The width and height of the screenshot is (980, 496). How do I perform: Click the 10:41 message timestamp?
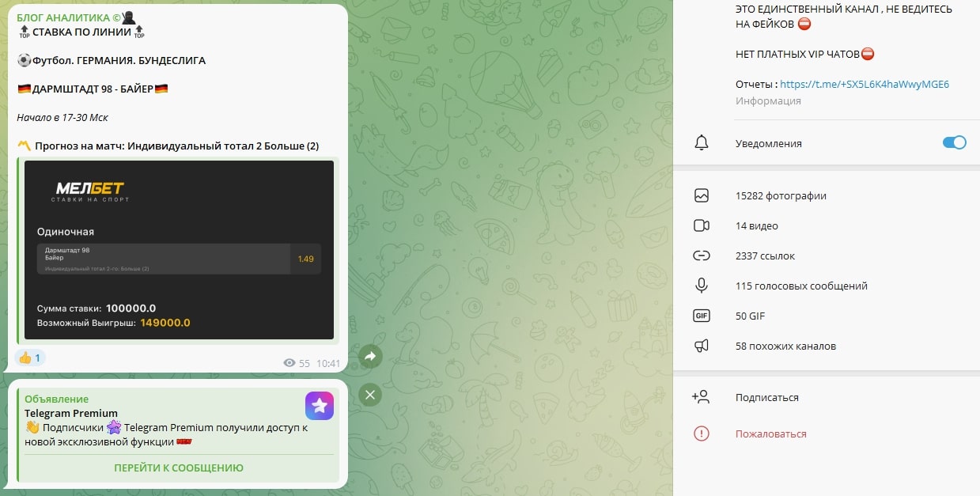point(328,363)
